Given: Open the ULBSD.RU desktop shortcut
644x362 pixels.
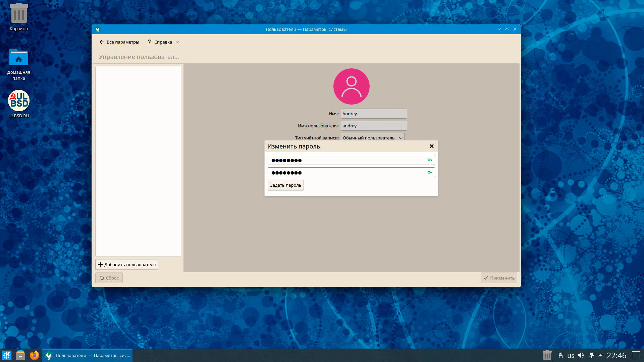Looking at the screenshot, I should coord(19,101).
